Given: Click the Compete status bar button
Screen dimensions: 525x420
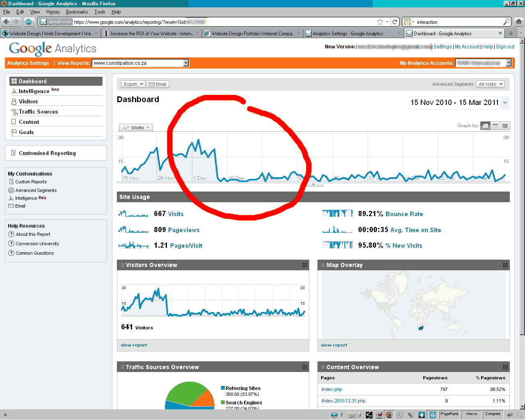Looking at the screenshot, I should pyautogui.click(x=493, y=414).
